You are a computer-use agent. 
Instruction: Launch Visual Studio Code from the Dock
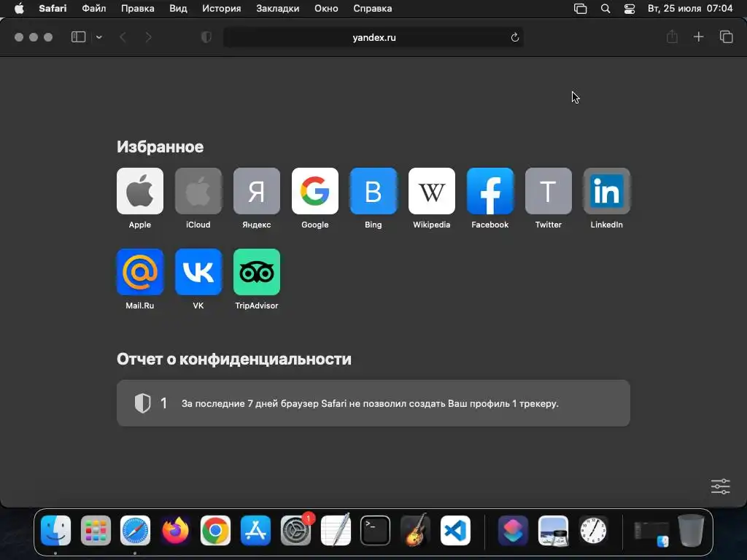click(x=455, y=530)
